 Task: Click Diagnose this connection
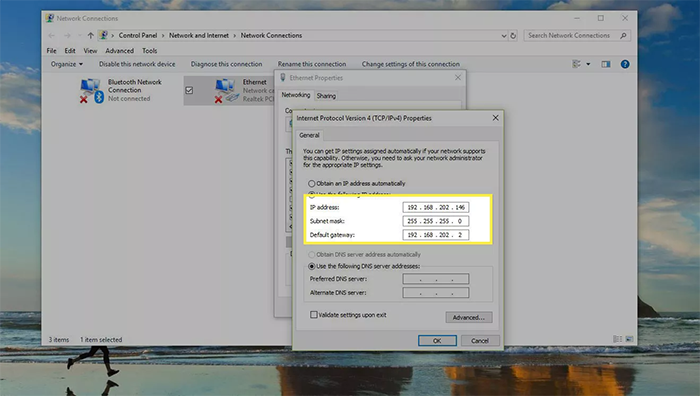pos(226,64)
